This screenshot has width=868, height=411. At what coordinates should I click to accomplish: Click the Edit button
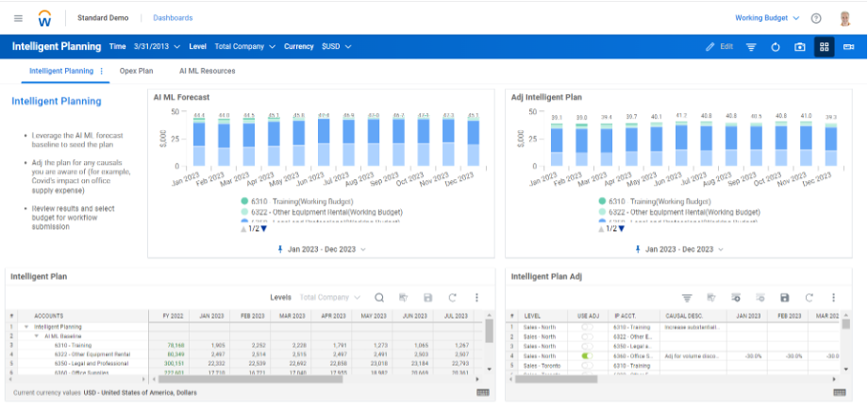tap(719, 46)
